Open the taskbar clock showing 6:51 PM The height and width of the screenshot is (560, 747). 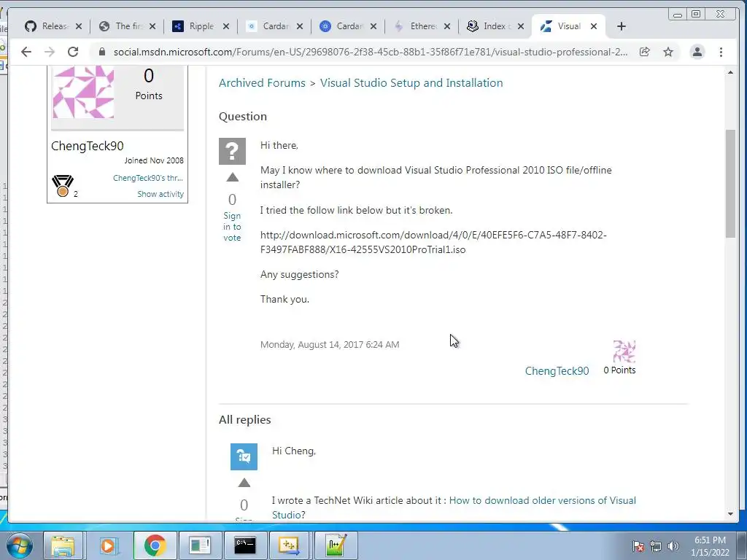[x=710, y=546]
